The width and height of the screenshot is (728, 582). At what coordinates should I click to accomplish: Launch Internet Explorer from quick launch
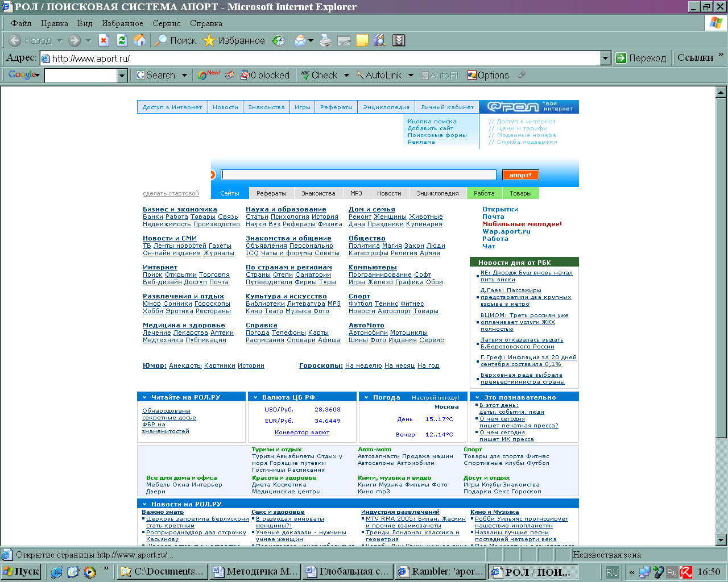(x=56, y=572)
